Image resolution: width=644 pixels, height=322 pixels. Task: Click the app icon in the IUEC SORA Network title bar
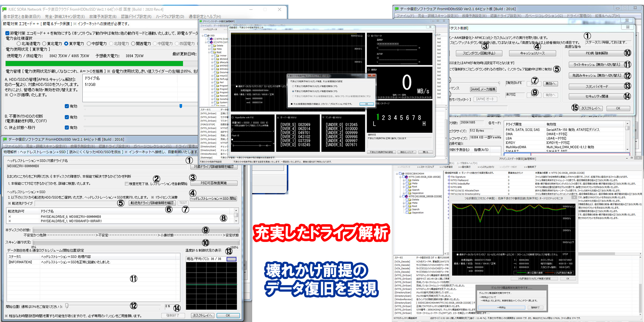tap(4, 9)
